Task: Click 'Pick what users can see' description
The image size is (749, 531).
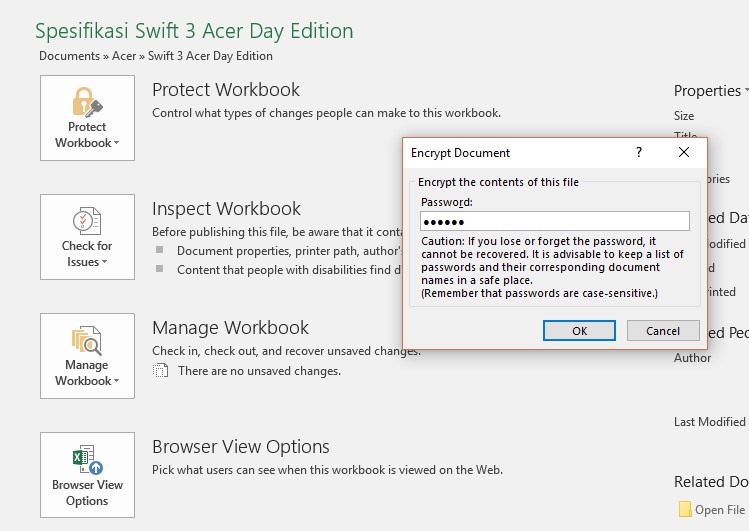Action: click(327, 470)
